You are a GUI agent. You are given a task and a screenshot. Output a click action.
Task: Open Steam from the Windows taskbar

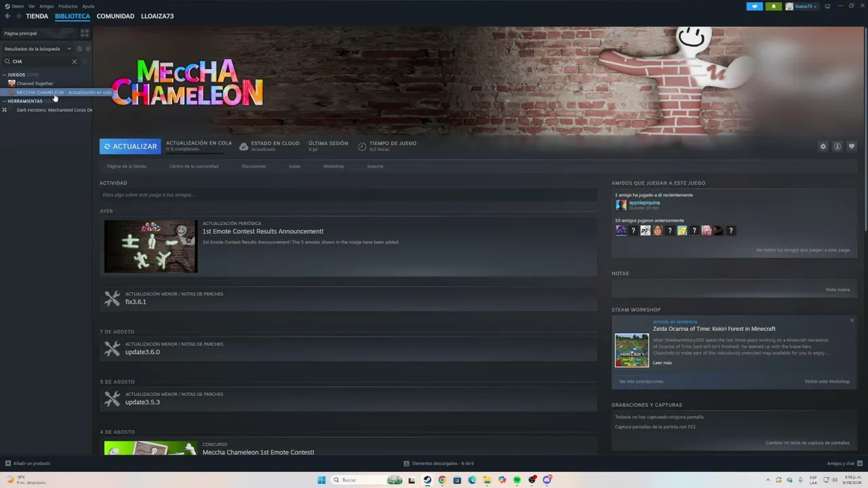[427, 480]
